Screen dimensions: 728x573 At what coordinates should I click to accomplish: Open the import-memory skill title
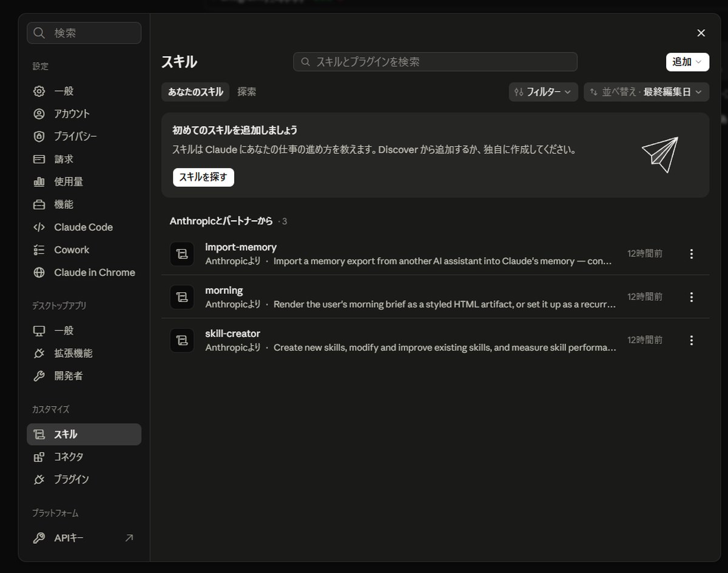click(241, 247)
